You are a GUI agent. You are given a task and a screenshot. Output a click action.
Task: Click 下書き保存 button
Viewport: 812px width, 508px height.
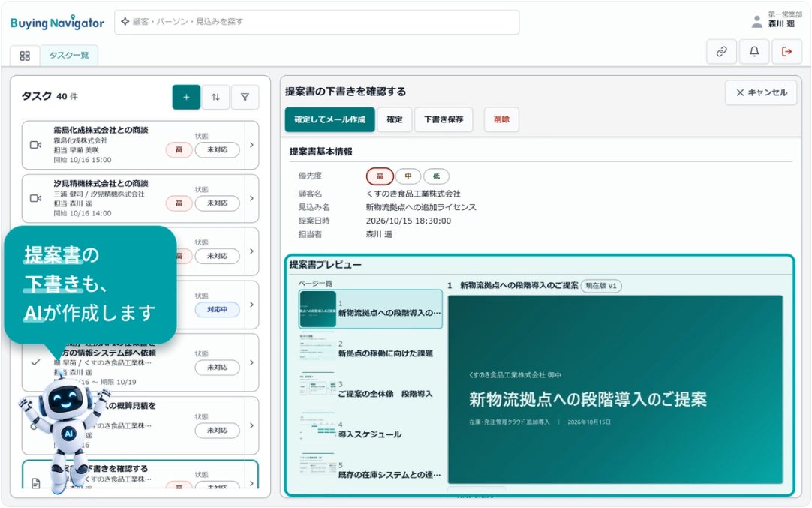coord(444,119)
